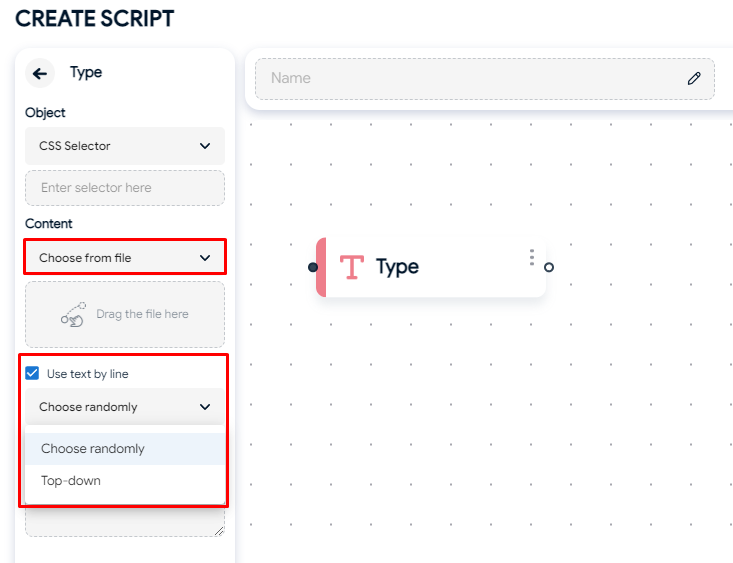The width and height of the screenshot is (733, 563).
Task: Open the three-dot menu on Type node
Action: click(532, 258)
